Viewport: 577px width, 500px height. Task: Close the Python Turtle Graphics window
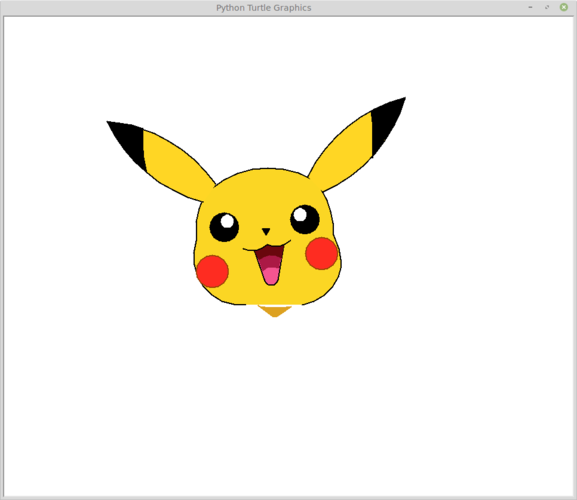click(564, 7)
